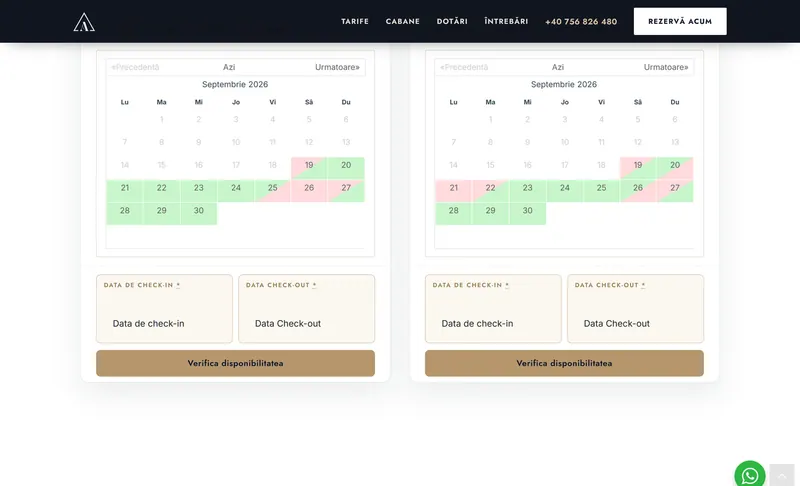Open the Tarife menu item

(x=355, y=21)
